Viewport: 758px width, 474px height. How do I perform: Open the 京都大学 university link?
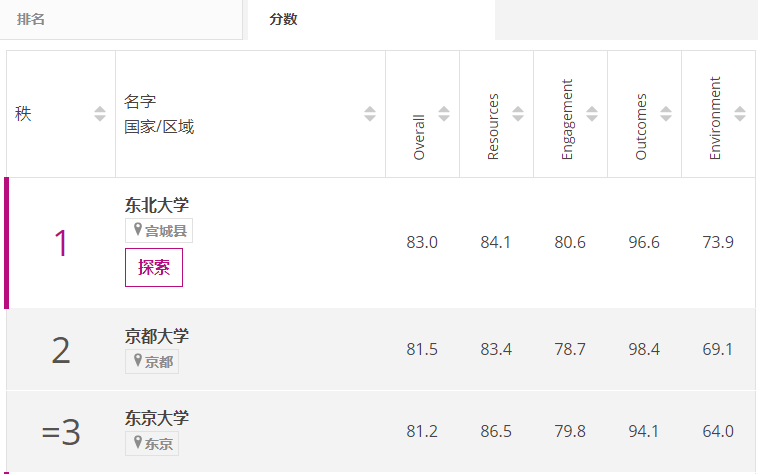point(157,336)
